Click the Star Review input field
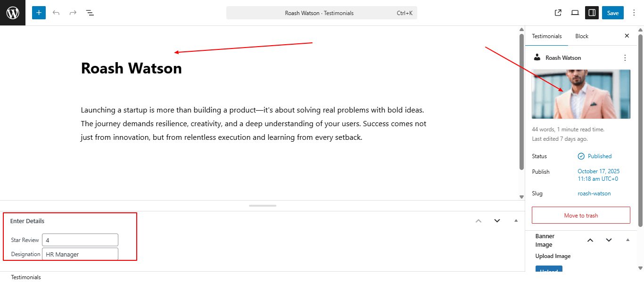Viewport: 644px width, 282px height. [x=80, y=240]
